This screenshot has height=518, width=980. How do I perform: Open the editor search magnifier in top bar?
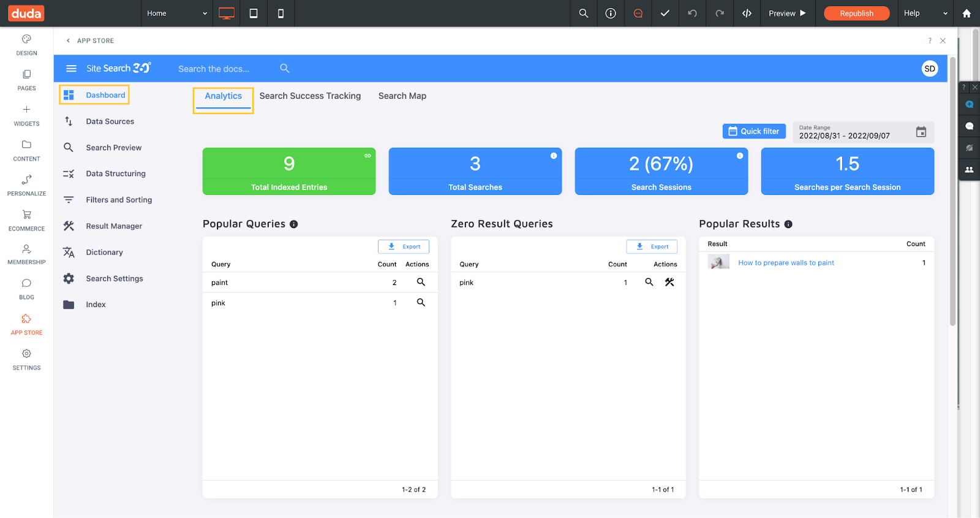pos(584,13)
